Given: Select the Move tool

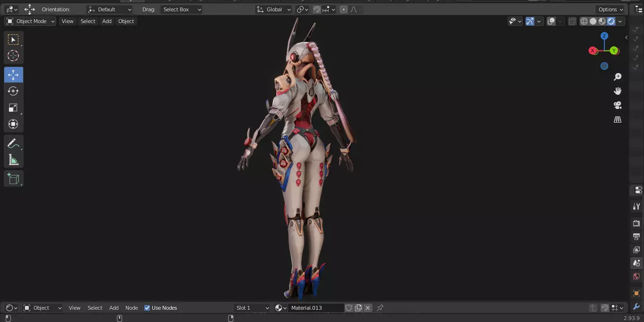Looking at the screenshot, I should (x=13, y=74).
